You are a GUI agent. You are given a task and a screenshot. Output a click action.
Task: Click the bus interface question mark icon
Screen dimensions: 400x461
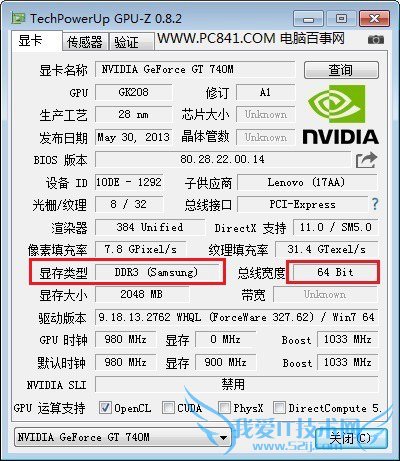(375, 204)
